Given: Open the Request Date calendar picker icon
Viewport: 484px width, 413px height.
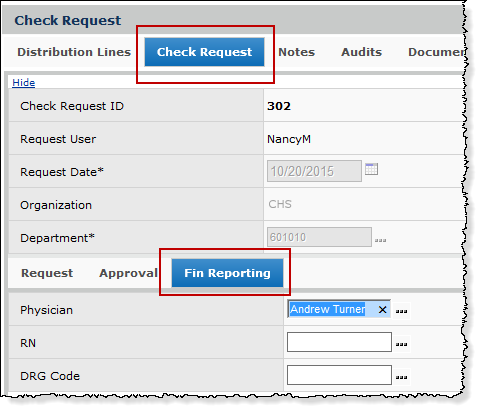Looking at the screenshot, I should pyautogui.click(x=371, y=169).
